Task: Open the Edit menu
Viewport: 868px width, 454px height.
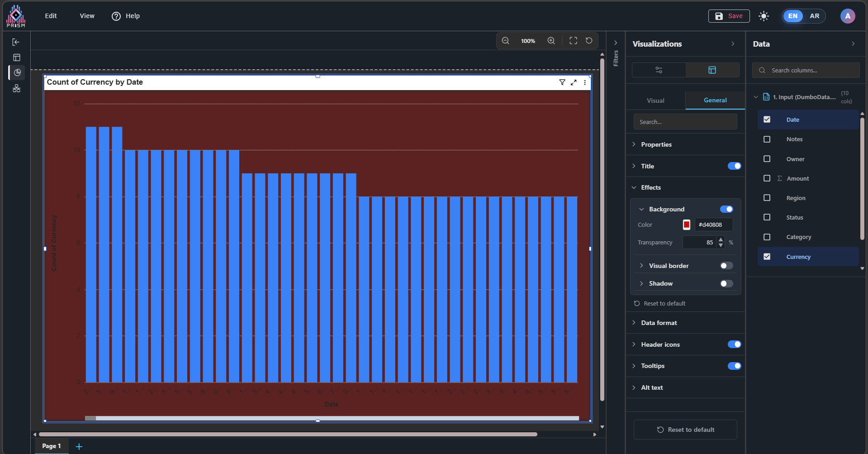Action: pyautogui.click(x=51, y=16)
